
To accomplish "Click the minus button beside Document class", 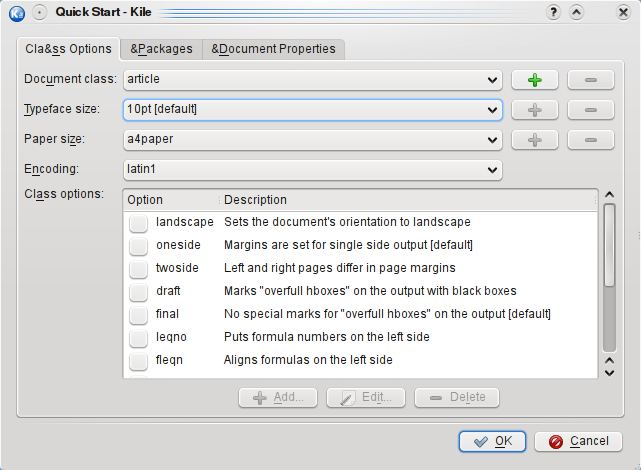I will (x=590, y=79).
